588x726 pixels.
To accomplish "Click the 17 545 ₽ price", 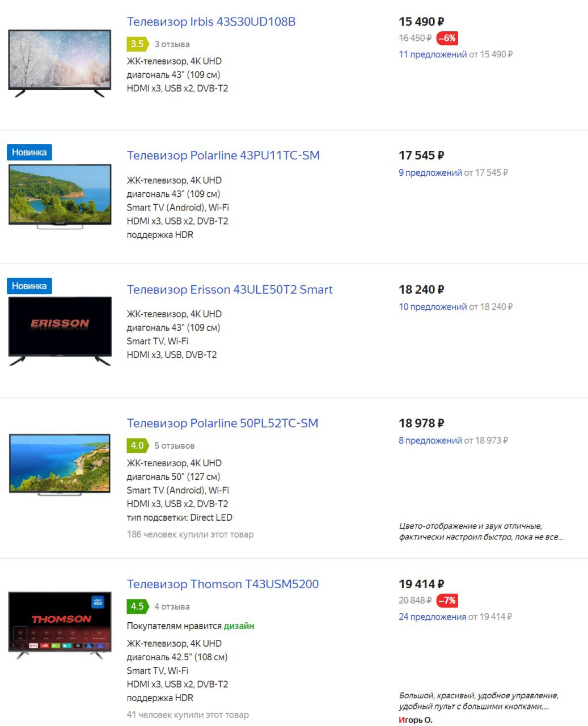I will pyautogui.click(x=421, y=155).
